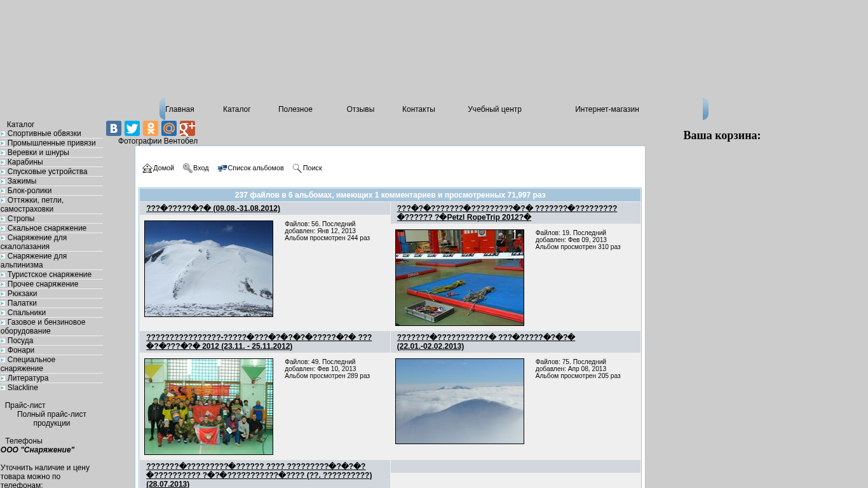Open Полный прайс-лист продукции link
The width and height of the screenshot is (868, 488).
(x=51, y=419)
